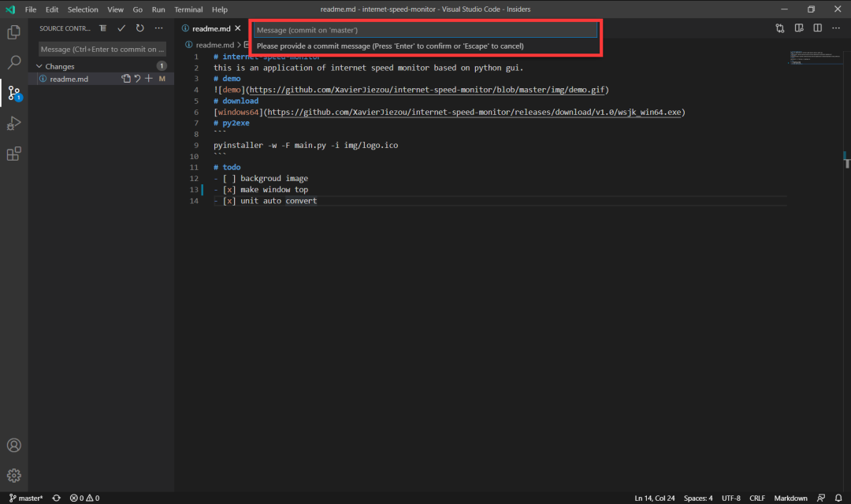Screen dimensions: 851x504
Task: Open the Search view in activity bar
Action: click(14, 62)
